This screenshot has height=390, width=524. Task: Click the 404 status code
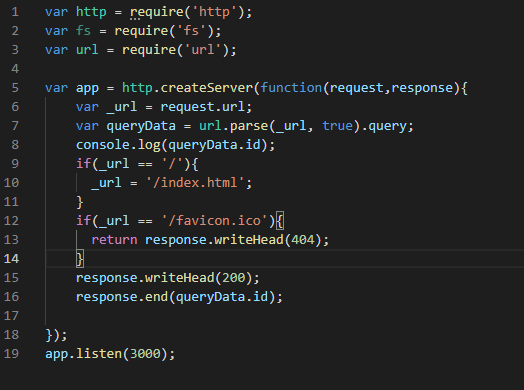[x=303, y=240]
